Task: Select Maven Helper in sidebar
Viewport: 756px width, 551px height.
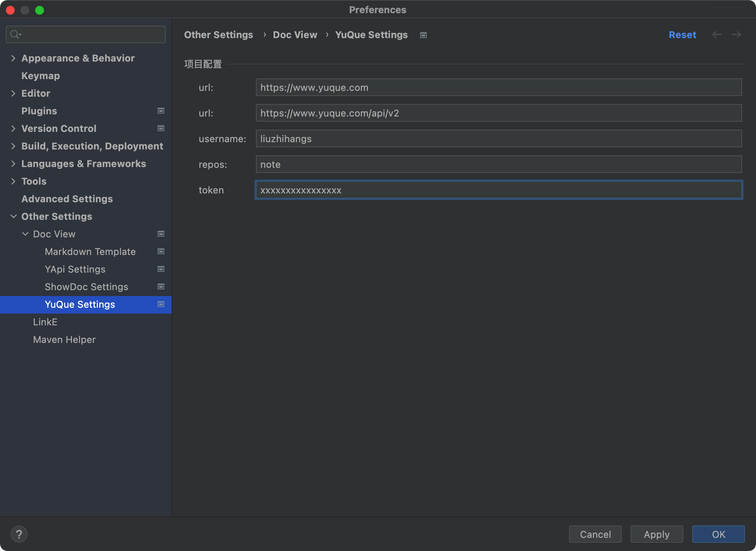Action: pyautogui.click(x=64, y=339)
